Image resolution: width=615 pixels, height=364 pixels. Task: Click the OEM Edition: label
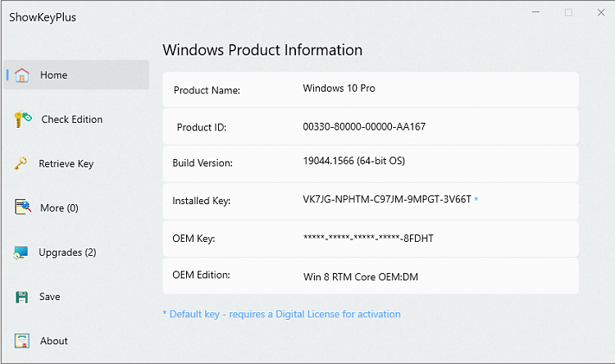coord(201,275)
